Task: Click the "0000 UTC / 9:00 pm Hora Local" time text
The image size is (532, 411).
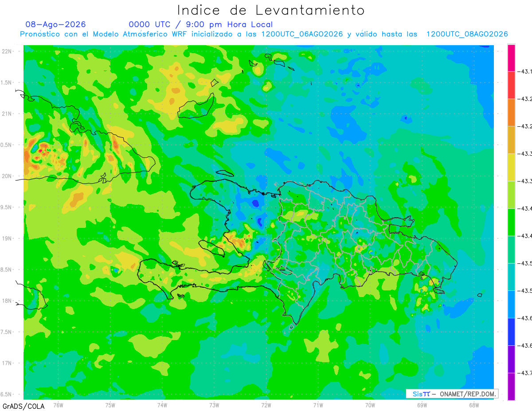Action: pos(201,24)
